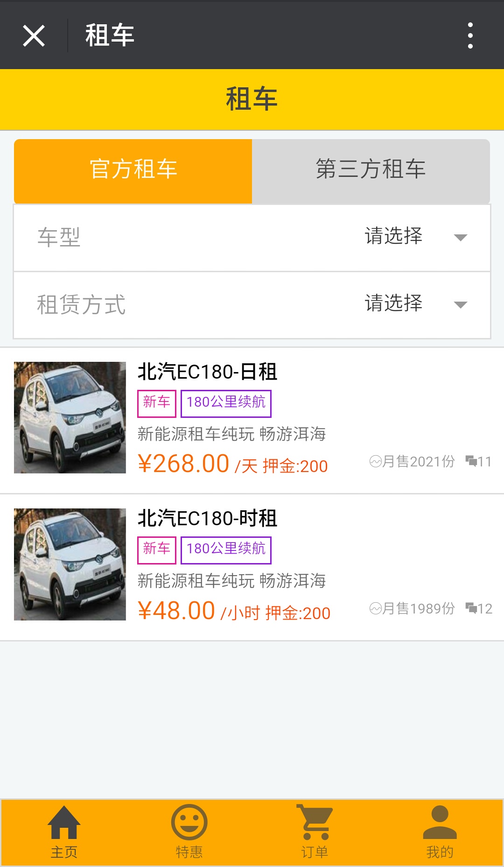Tap the 北汽EC180-时租 car thumbnail
Image resolution: width=504 pixels, height=867 pixels.
pos(70,564)
